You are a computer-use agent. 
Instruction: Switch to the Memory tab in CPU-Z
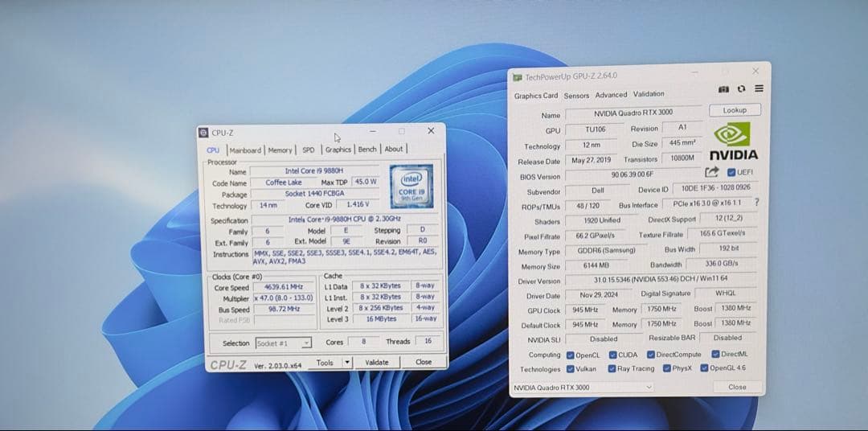[280, 150]
